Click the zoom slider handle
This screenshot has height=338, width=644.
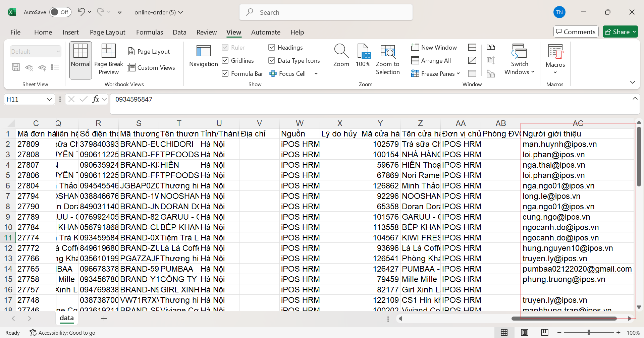click(x=589, y=333)
